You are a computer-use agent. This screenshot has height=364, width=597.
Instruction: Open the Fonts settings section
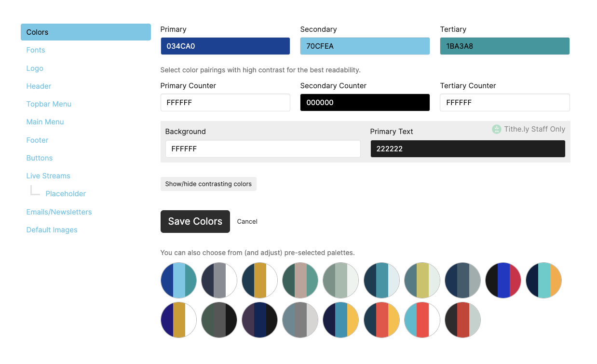tap(36, 50)
